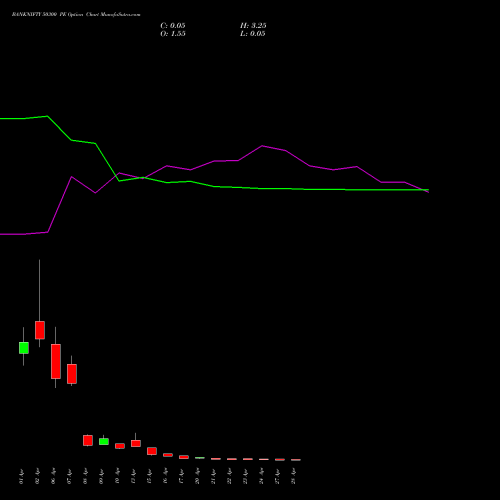Select the 06 Apr date label
The image size is (500, 500).
(54, 477)
